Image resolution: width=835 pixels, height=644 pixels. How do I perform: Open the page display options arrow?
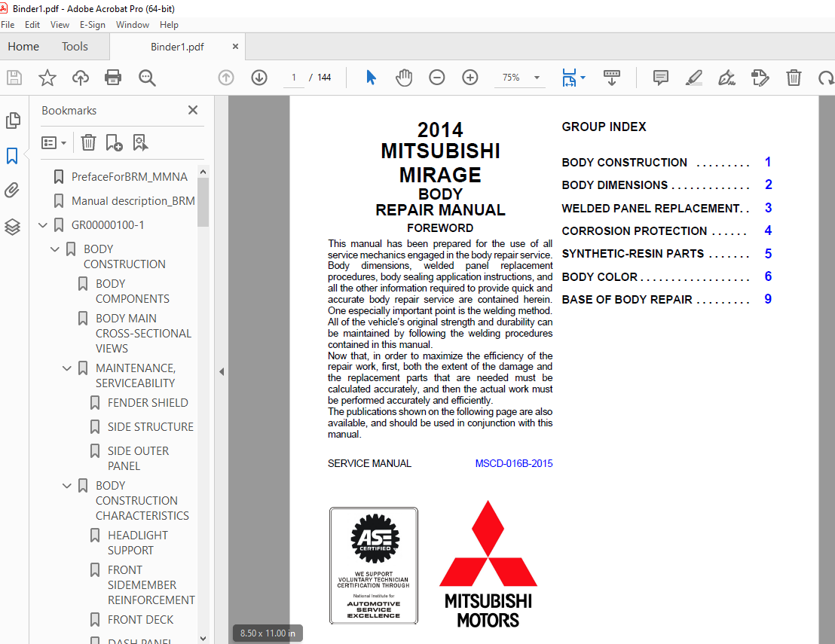tap(583, 78)
